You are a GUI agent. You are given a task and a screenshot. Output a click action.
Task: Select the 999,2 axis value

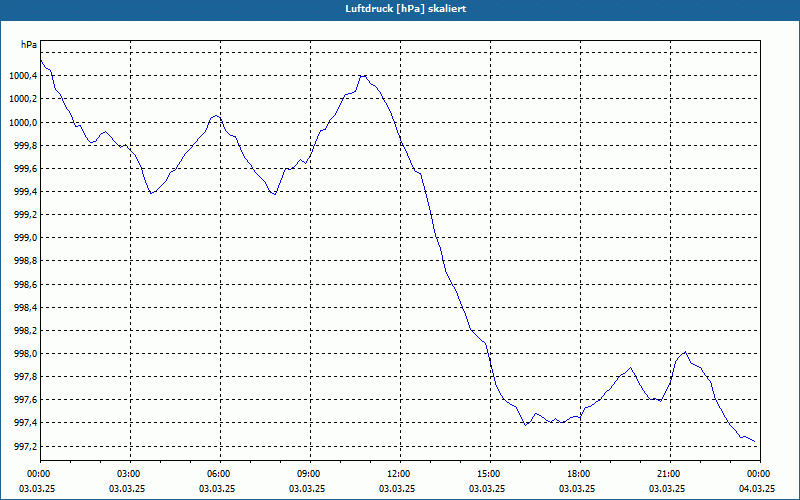coord(26,215)
